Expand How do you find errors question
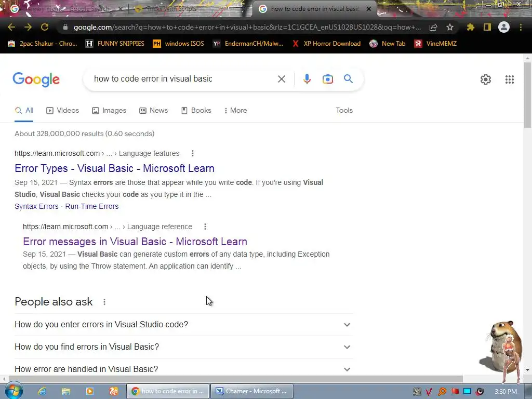This screenshot has height=399, width=532. pyautogui.click(x=183, y=347)
